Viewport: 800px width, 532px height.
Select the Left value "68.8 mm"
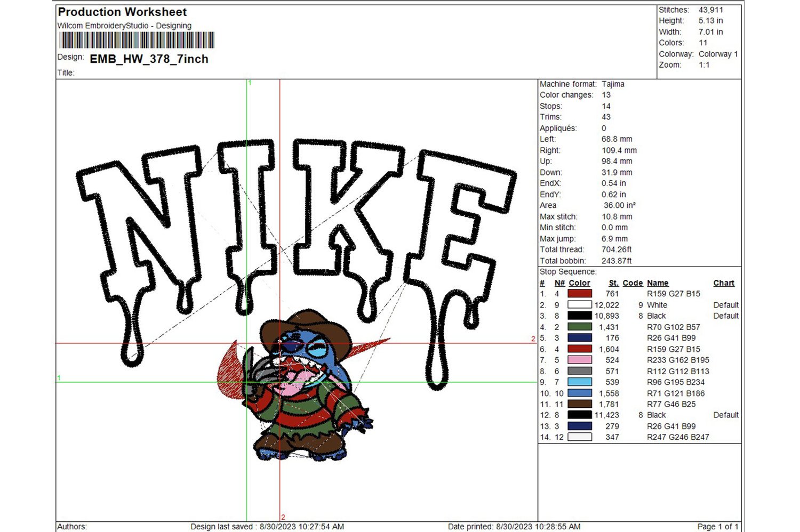617,139
